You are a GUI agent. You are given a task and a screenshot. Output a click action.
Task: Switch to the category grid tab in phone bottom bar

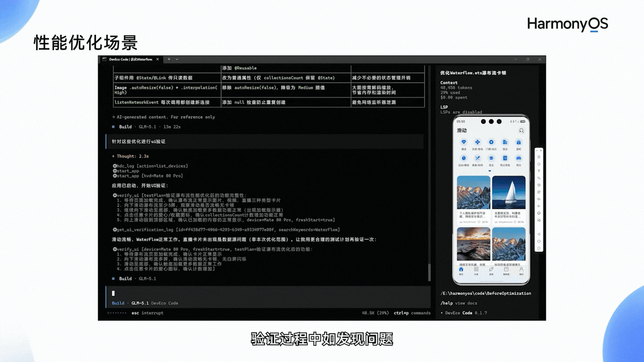(x=476, y=270)
